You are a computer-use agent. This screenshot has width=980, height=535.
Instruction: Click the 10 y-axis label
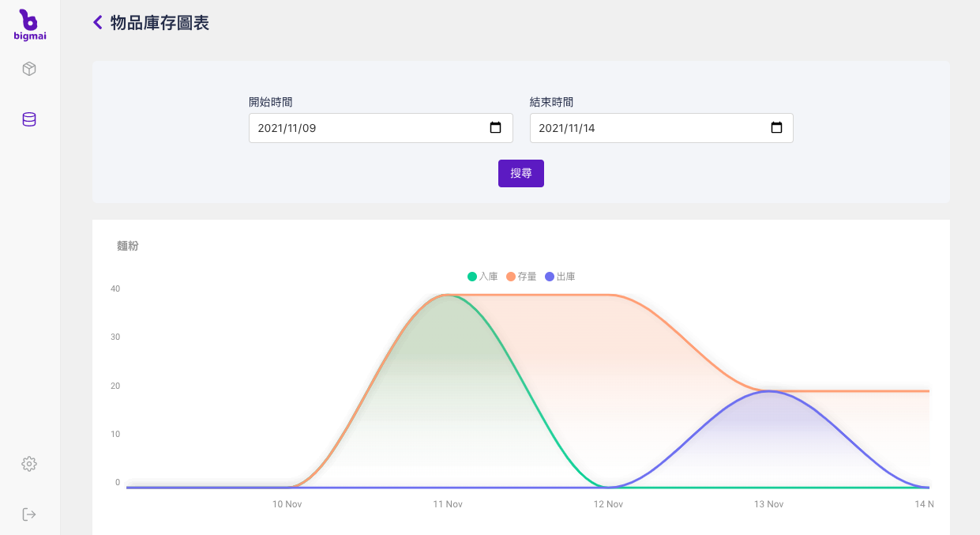[x=115, y=434]
